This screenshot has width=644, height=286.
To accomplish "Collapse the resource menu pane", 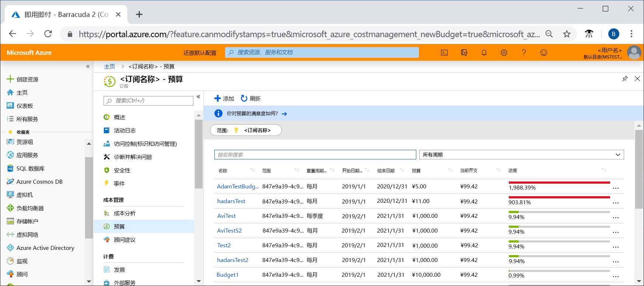I will coord(198,96).
